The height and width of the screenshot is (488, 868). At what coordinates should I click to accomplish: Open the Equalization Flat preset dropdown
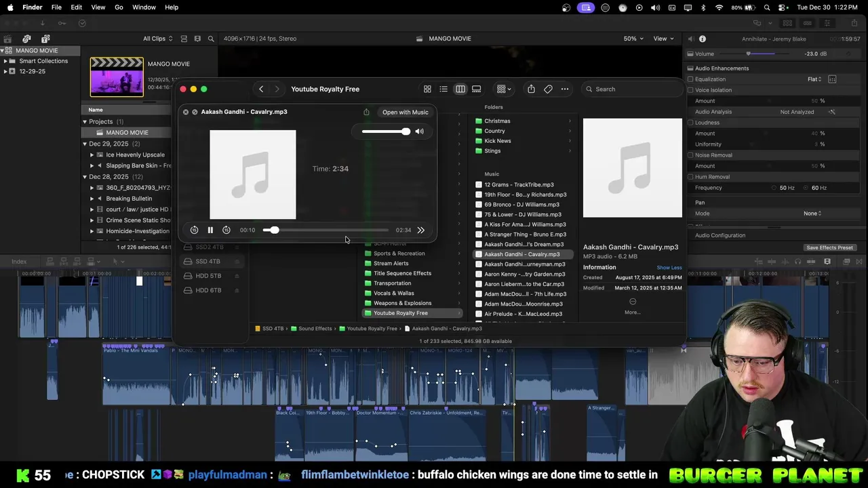(814, 79)
